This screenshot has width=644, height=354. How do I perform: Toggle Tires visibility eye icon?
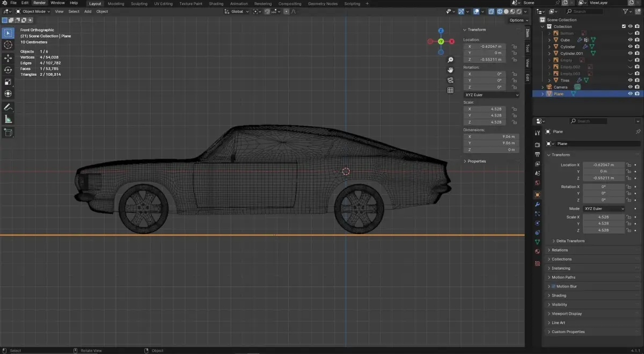[x=631, y=80]
